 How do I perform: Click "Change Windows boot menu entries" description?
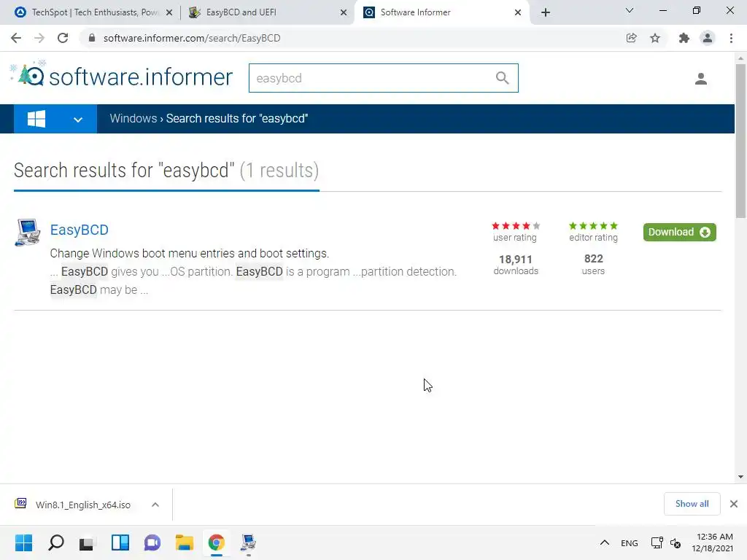coord(190,253)
